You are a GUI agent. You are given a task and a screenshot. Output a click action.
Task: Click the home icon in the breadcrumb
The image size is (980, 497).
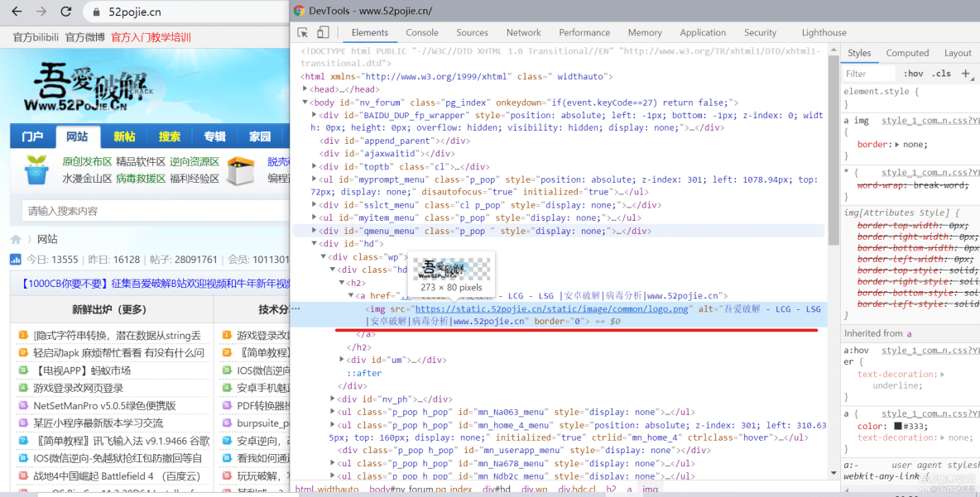16,239
